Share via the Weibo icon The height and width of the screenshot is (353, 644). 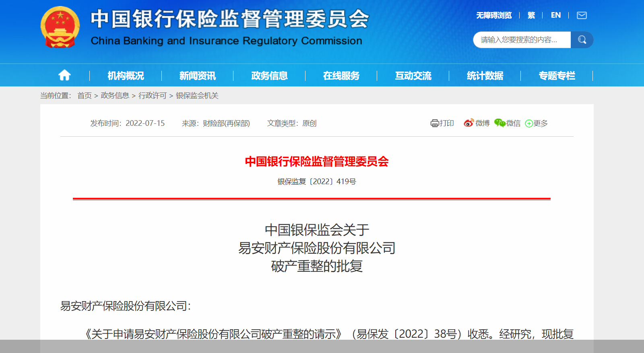[469, 123]
